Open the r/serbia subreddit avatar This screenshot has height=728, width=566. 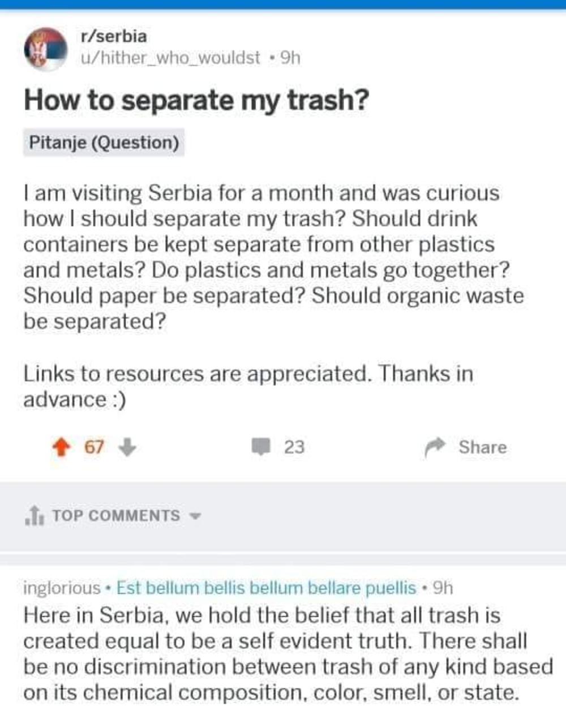click(45, 49)
